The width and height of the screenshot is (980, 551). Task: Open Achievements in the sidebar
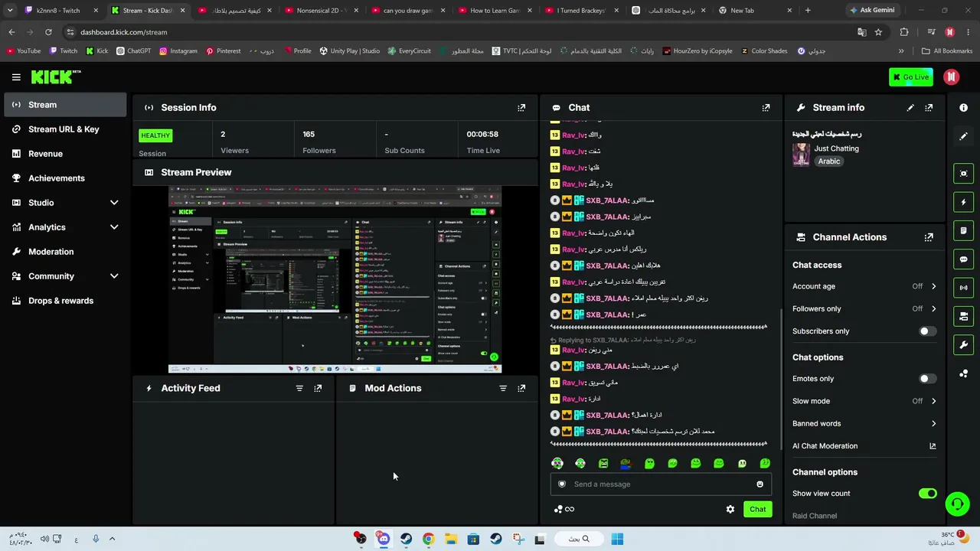(65, 178)
